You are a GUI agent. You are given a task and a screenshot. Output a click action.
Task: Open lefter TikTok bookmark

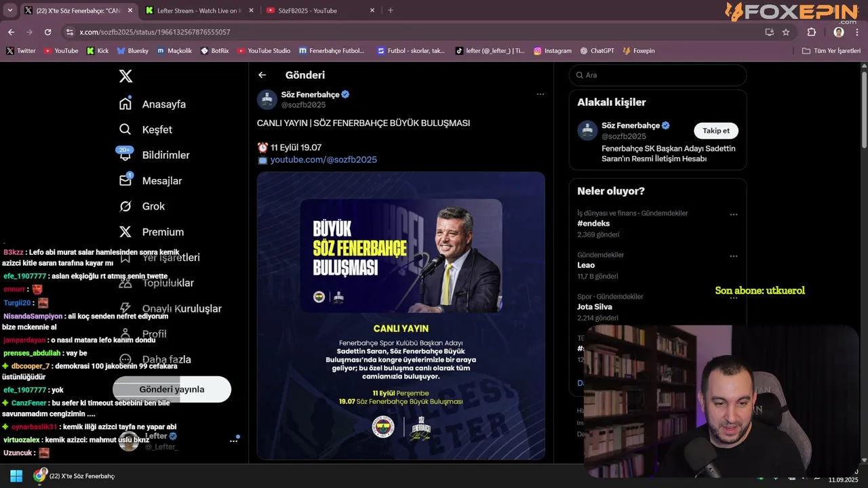[490, 51]
